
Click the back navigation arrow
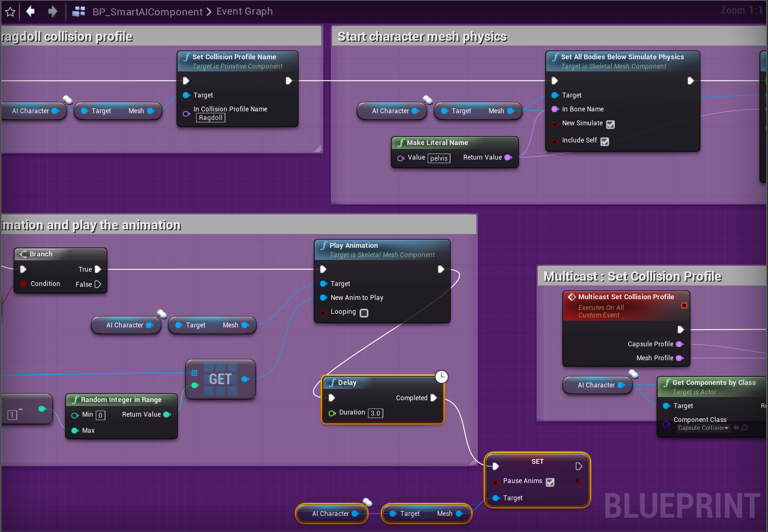point(31,11)
